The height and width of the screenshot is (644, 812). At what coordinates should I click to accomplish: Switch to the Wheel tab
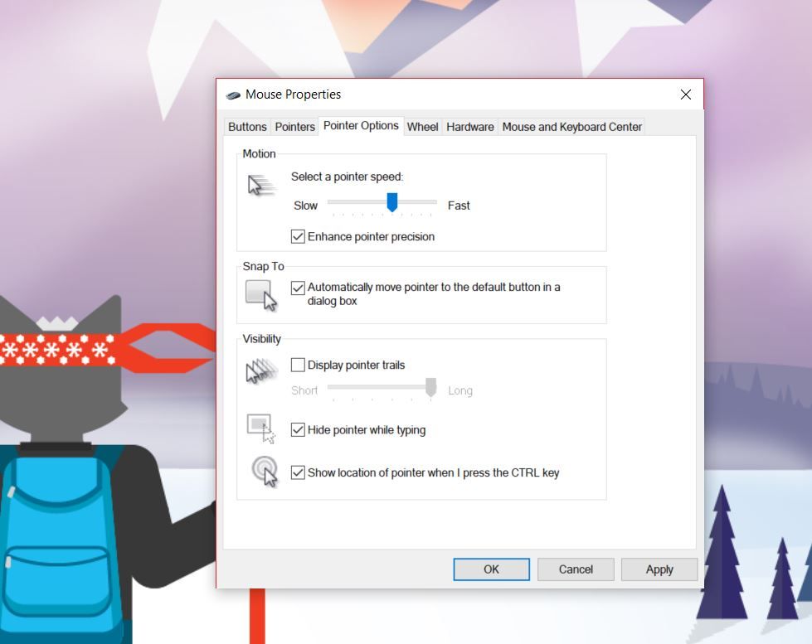click(x=422, y=126)
